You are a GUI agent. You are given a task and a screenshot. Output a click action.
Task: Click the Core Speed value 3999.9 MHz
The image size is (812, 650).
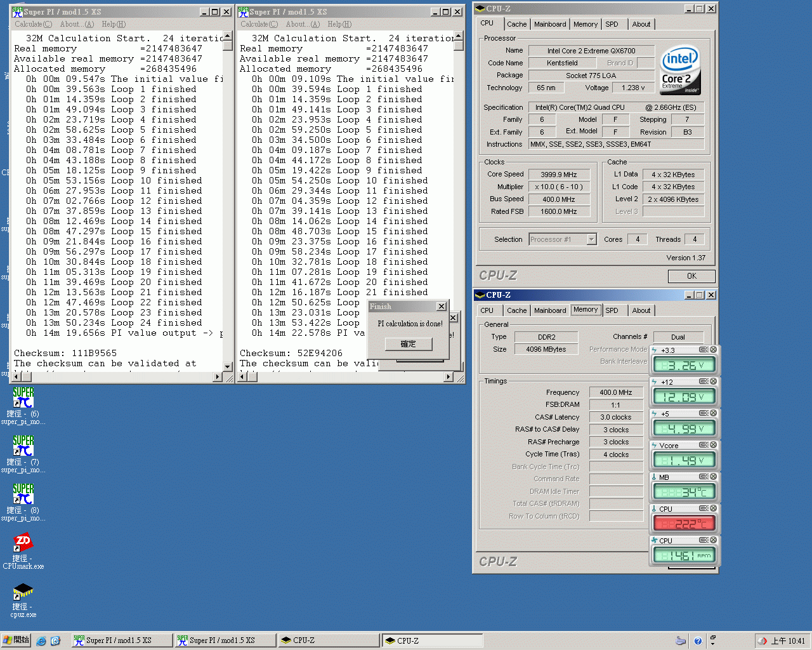point(559,175)
